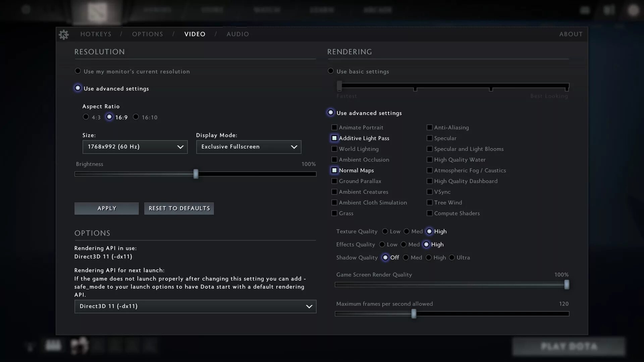
Task: Enable Anti-Aliasing checkbox
Action: click(429, 127)
